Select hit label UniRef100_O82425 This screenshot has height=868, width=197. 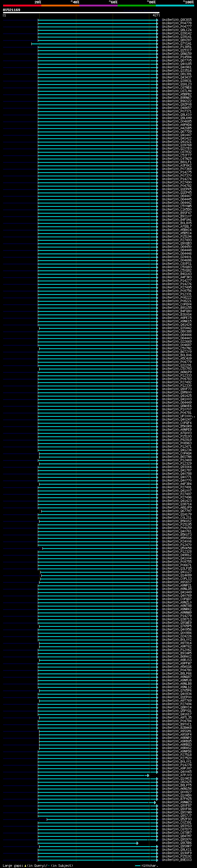click(177, 782)
